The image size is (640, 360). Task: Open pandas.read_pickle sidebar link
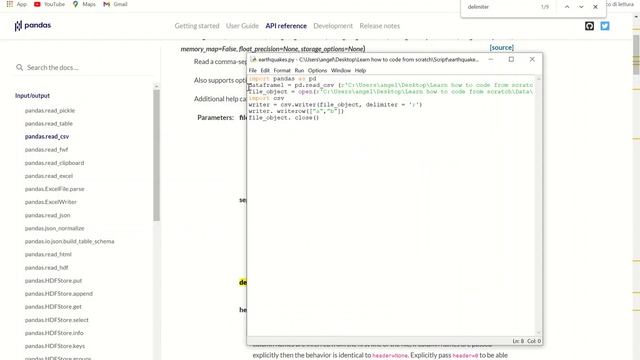pos(50,111)
